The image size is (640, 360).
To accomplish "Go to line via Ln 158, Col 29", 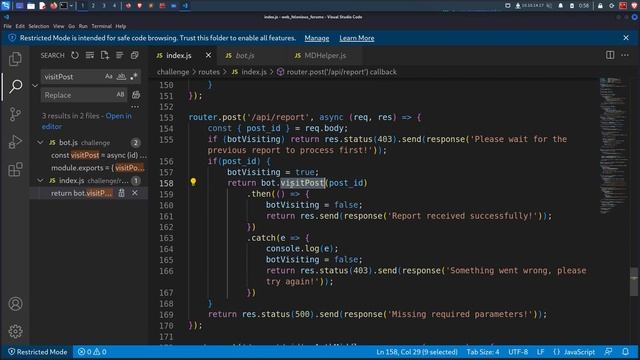I will coord(417,352).
